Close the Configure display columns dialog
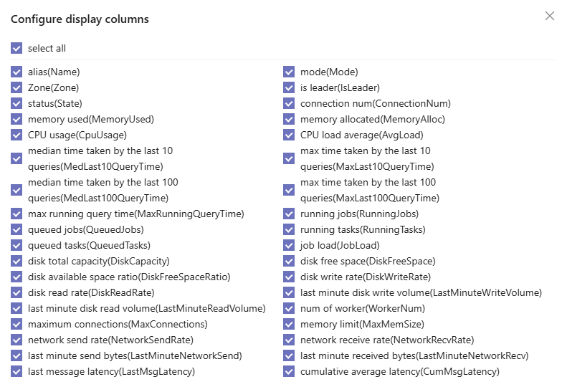 tap(550, 16)
